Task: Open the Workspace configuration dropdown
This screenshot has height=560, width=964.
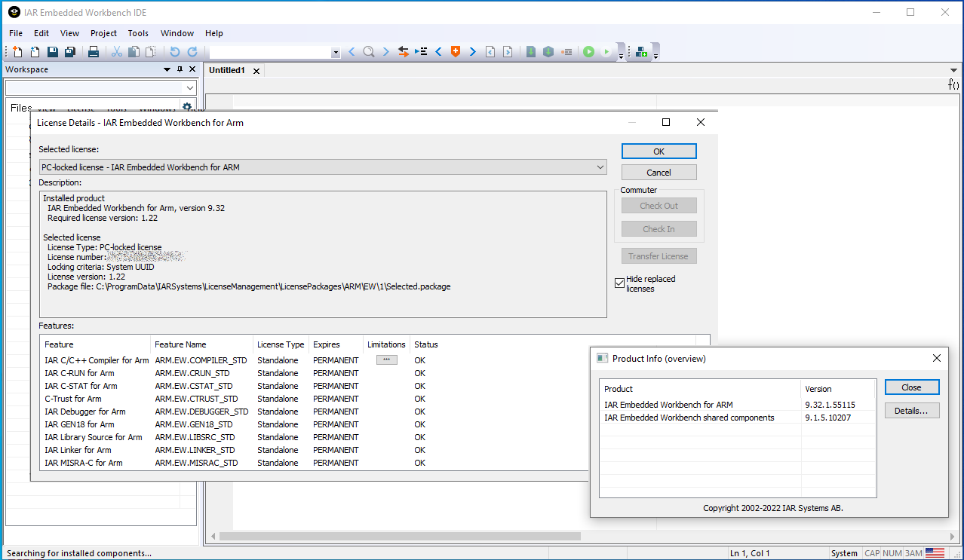Action: (190, 88)
